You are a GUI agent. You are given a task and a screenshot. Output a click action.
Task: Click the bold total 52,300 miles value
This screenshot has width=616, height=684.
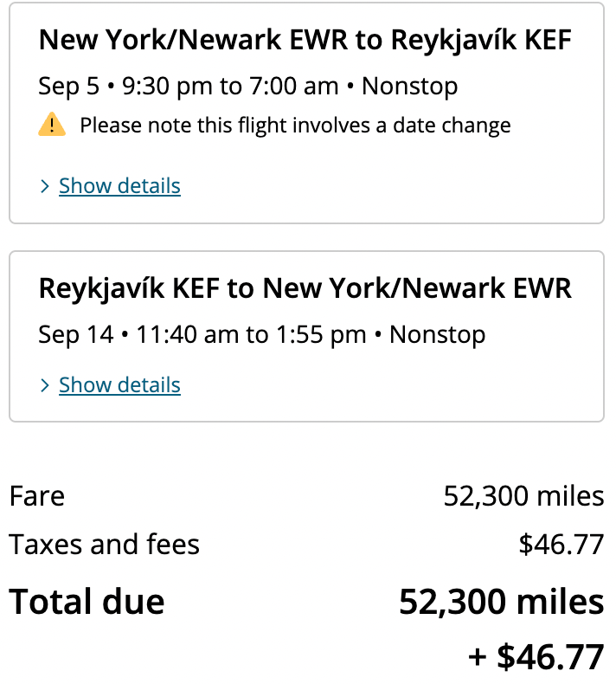click(501, 602)
